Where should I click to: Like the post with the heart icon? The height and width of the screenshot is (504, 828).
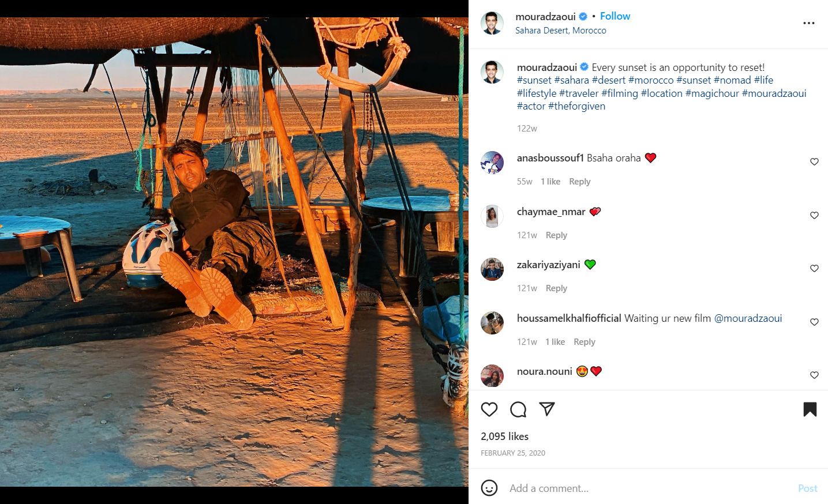489,409
